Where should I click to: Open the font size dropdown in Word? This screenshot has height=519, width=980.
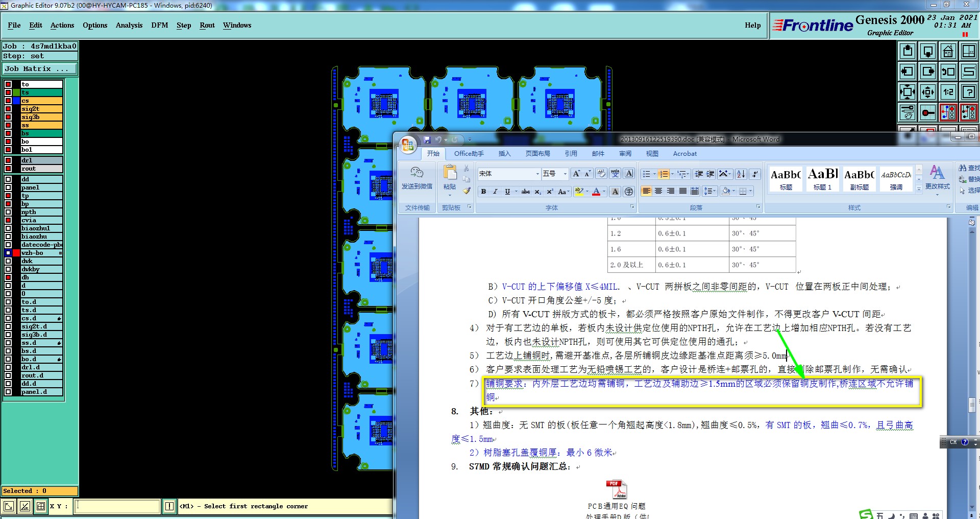pyautogui.click(x=565, y=174)
